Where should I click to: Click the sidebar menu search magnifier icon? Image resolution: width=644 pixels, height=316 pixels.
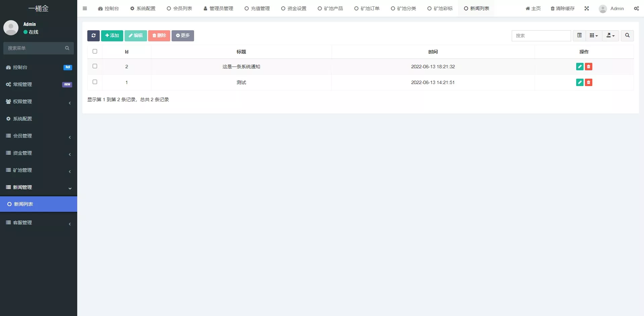point(67,48)
